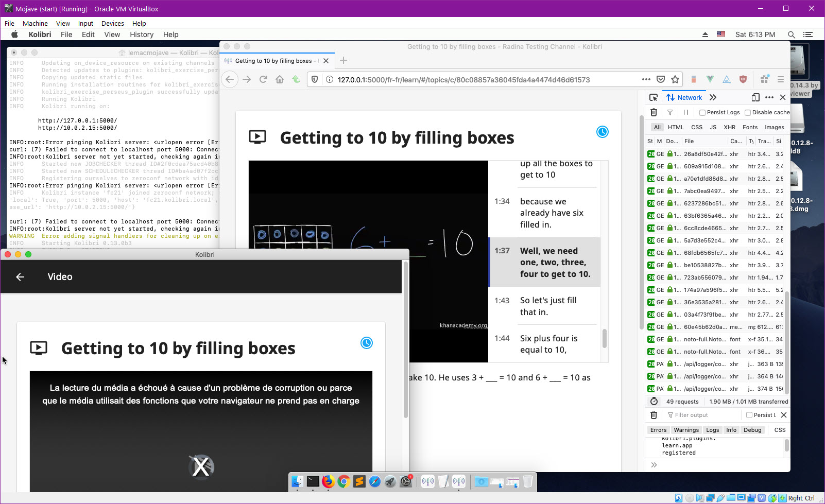Open the Firefox hamburger menu
This screenshot has width=825, height=504.
coord(781,79)
